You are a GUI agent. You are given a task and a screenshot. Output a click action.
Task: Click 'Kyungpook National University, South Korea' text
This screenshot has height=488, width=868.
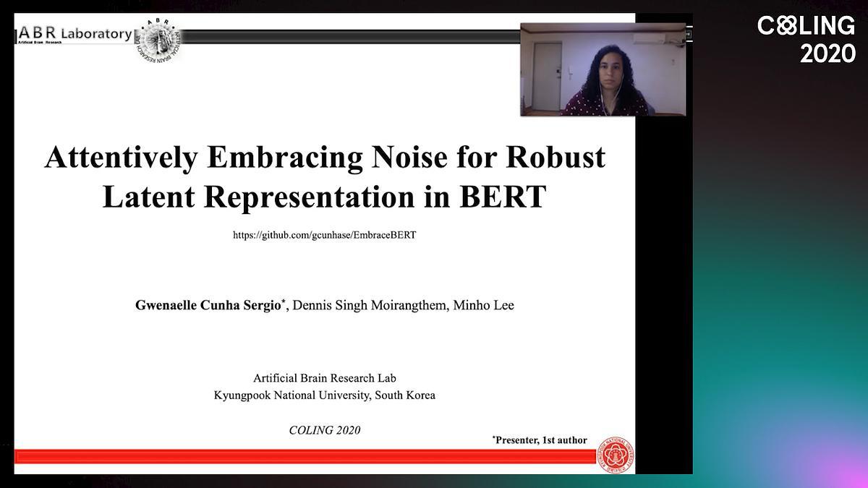coord(325,395)
